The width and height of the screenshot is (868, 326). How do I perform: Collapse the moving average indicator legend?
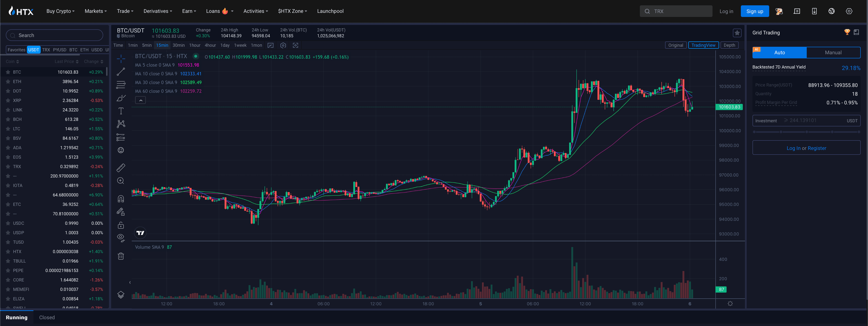pos(140,100)
